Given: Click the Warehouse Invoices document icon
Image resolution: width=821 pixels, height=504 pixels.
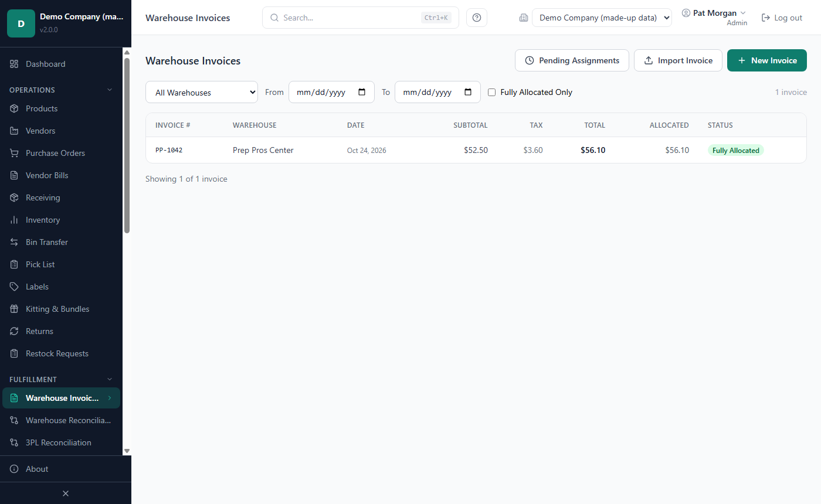Looking at the screenshot, I should click(x=14, y=398).
